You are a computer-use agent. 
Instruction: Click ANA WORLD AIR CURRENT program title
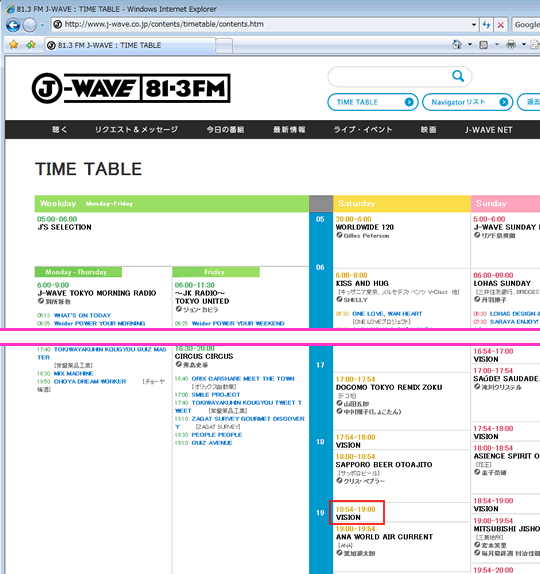tap(384, 537)
